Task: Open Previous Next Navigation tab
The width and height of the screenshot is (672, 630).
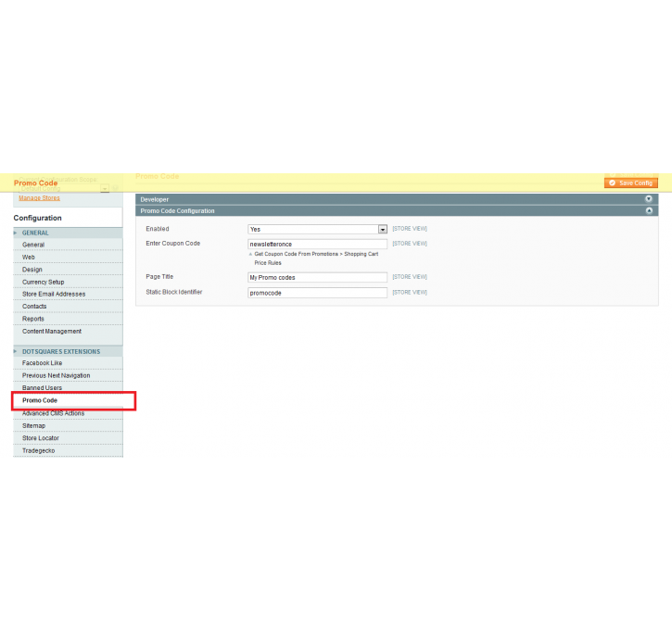Action: coord(69,375)
